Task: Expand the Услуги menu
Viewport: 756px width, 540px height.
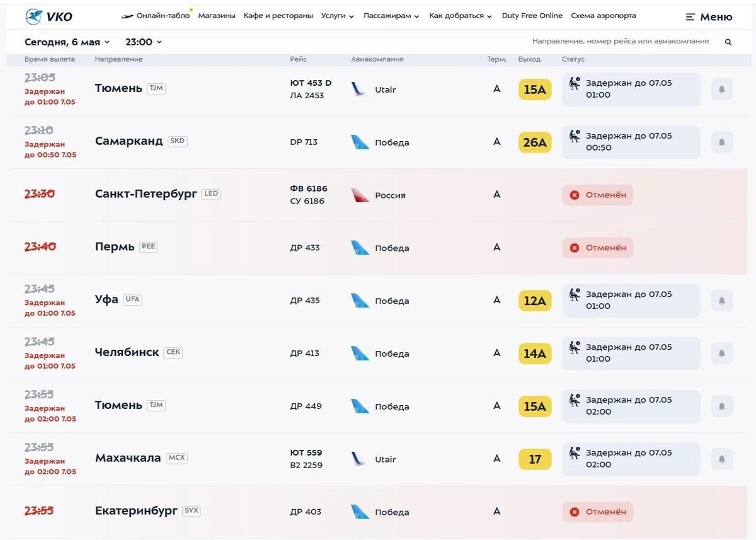Action: click(x=337, y=16)
